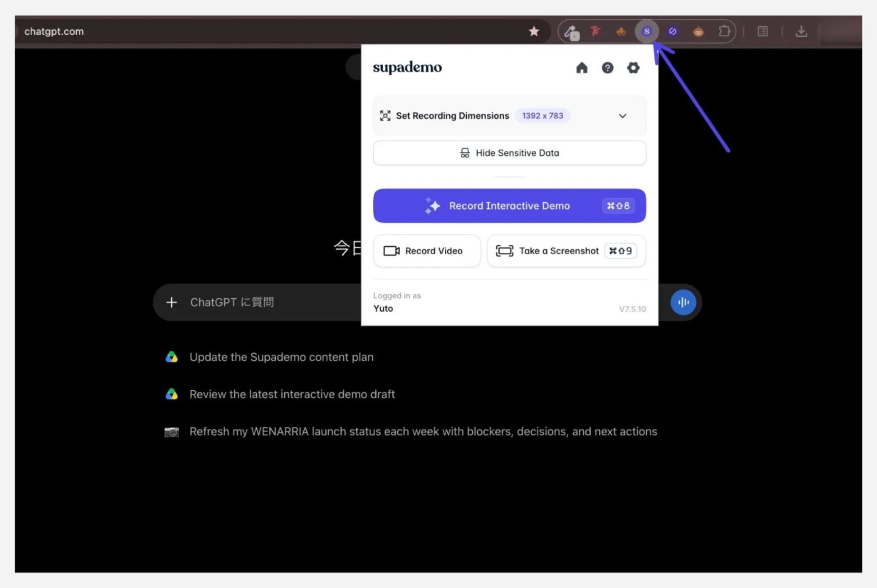Click the pen-with-lock extension icon
The height and width of the screenshot is (588, 877).
571,32
